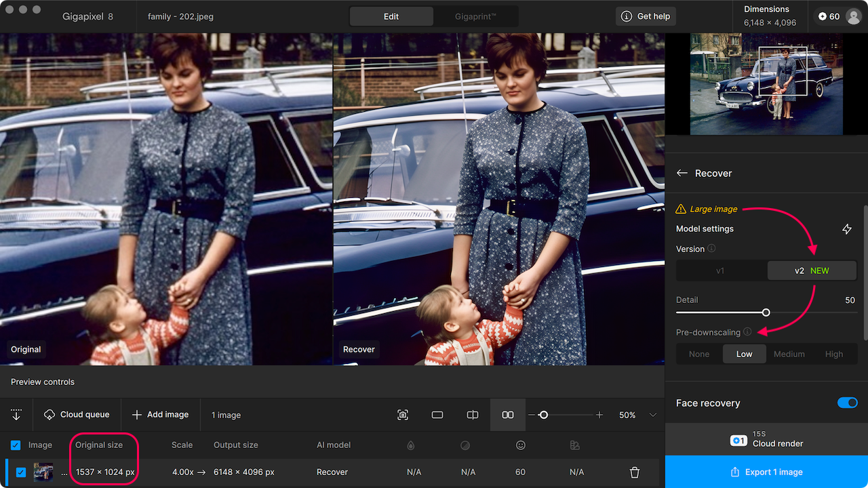Click the preview capture icon
Image resolution: width=868 pixels, height=488 pixels.
coord(403,415)
